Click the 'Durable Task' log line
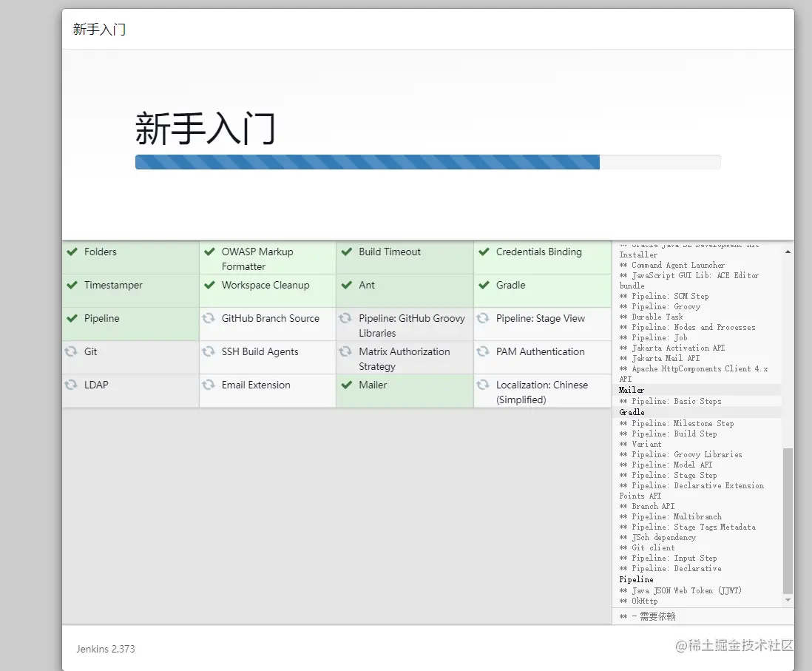This screenshot has width=812, height=671. coord(651,317)
